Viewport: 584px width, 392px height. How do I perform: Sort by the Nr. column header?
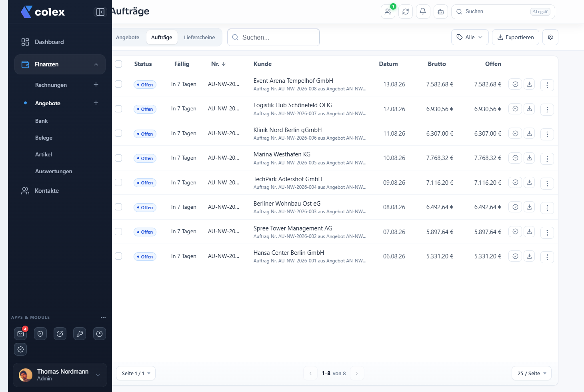pos(218,64)
